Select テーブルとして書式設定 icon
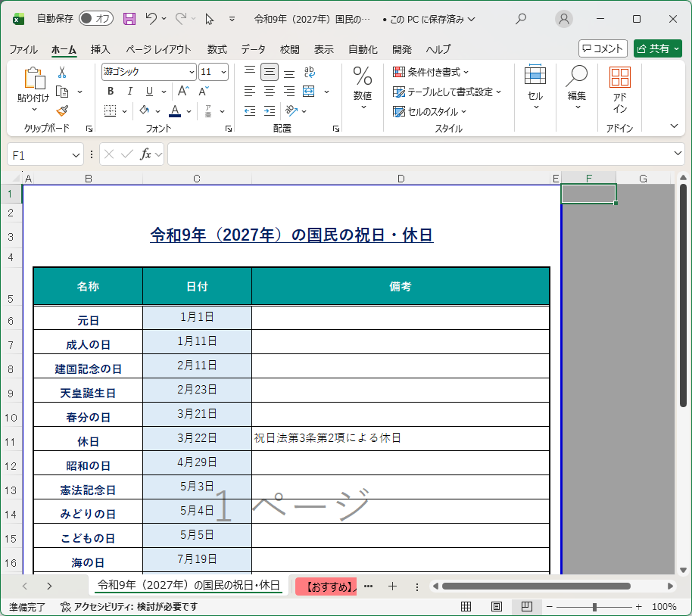 coord(399,92)
